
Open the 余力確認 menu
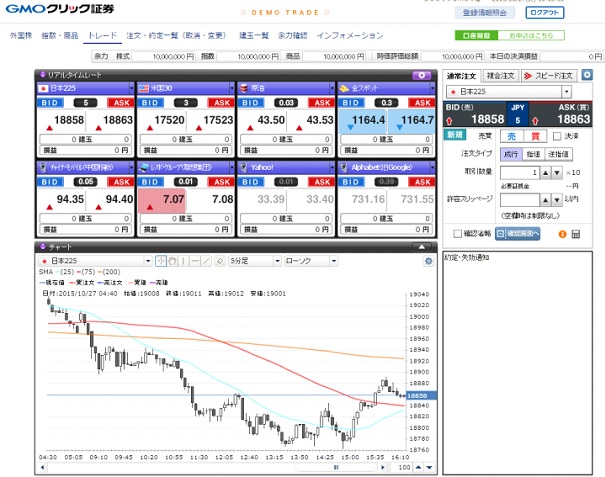(x=292, y=36)
